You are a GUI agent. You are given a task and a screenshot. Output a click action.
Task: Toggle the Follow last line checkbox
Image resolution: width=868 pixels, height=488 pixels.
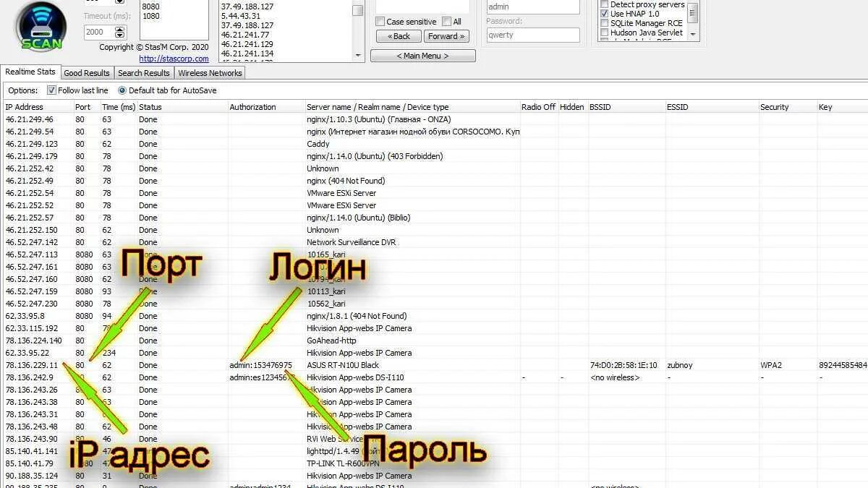tap(51, 90)
